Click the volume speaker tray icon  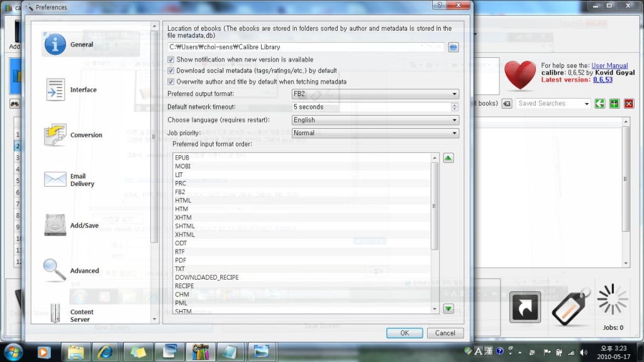click(x=584, y=352)
